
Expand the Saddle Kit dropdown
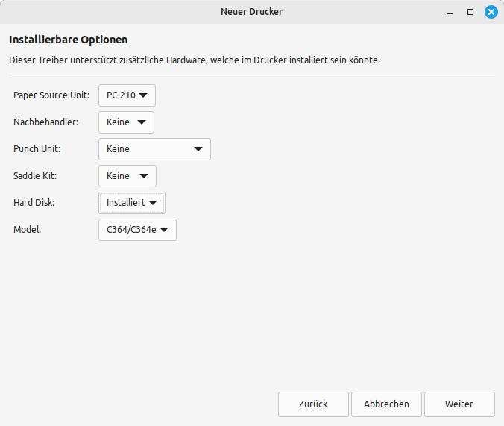pos(127,176)
